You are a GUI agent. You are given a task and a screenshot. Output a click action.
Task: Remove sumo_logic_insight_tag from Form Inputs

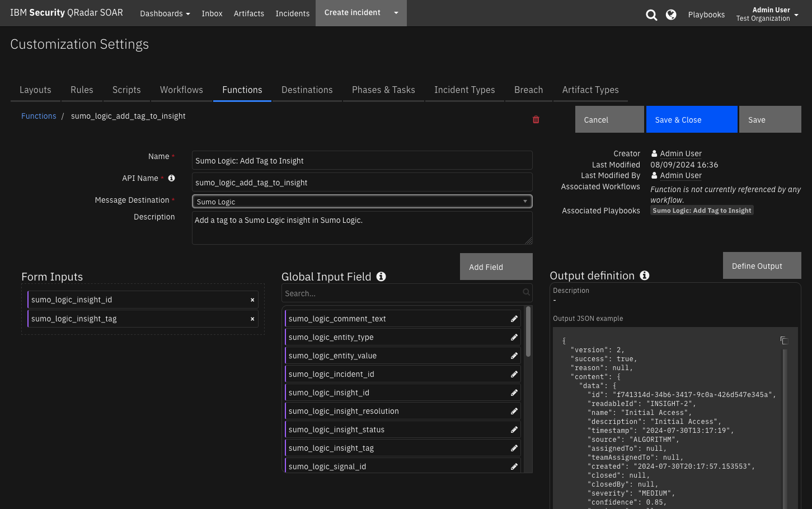point(252,319)
